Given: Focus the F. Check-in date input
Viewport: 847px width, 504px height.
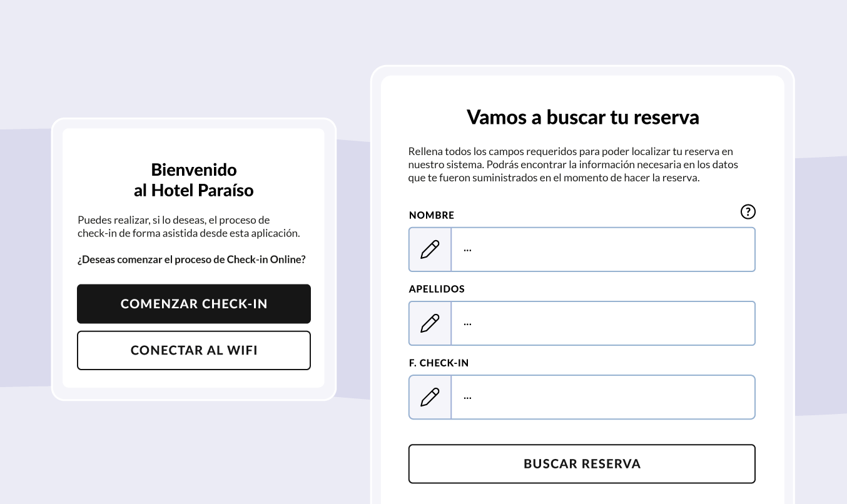Looking at the screenshot, I should (x=603, y=397).
